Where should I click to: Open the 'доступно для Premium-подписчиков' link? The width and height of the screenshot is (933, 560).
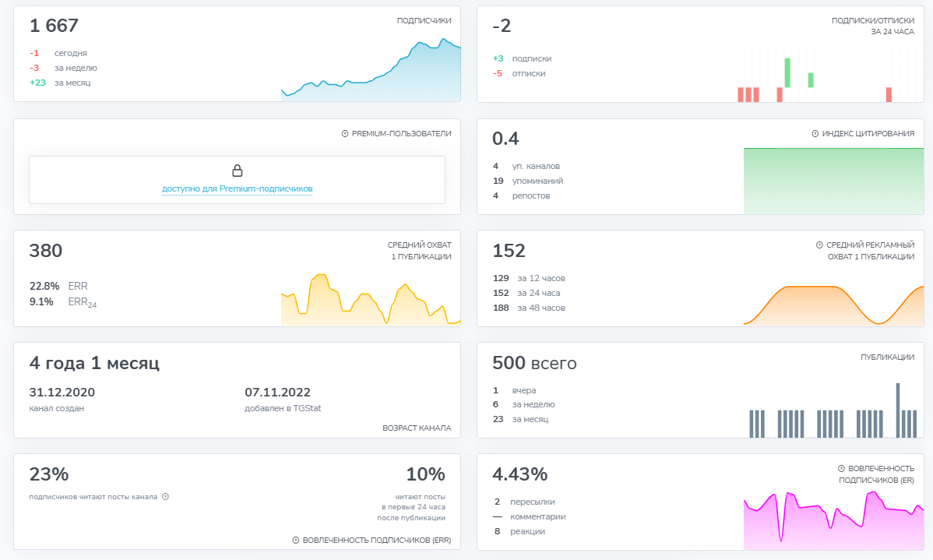coord(237,188)
